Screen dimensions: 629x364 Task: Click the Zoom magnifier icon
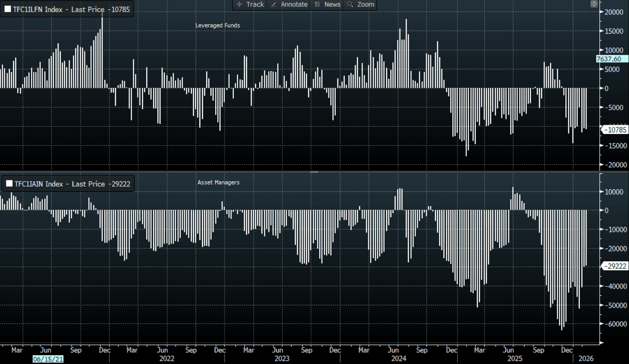(350, 4)
